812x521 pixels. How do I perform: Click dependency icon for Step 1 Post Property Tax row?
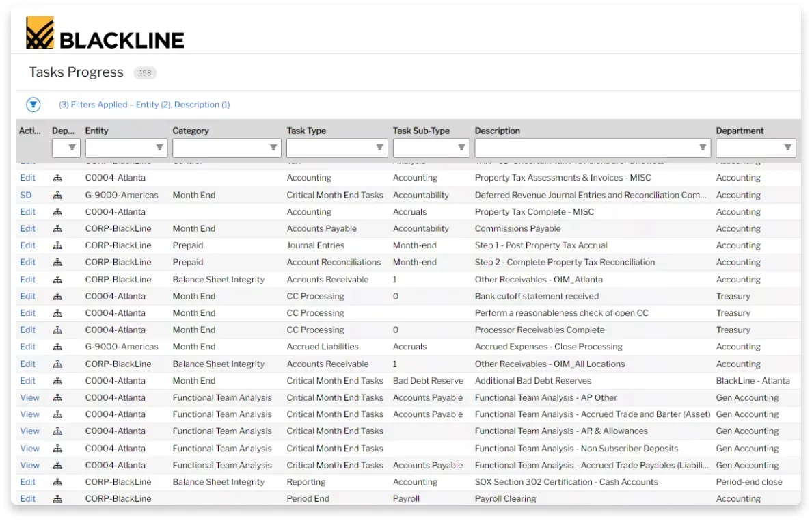pos(57,245)
